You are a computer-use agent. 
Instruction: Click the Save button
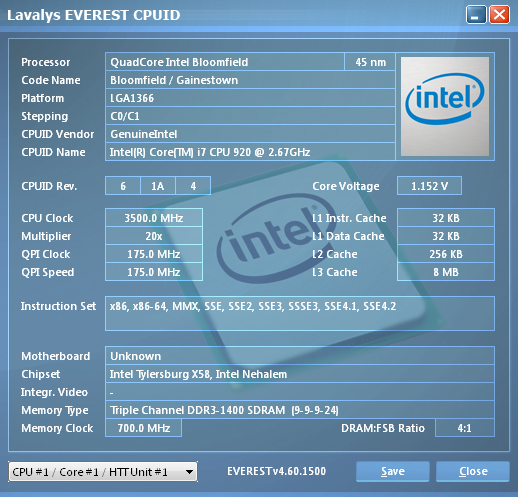tap(393, 471)
